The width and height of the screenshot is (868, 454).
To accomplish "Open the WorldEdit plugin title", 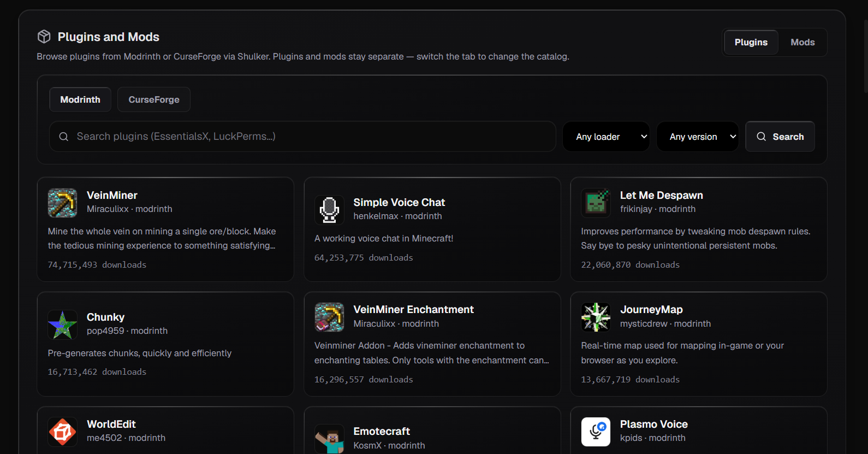I will 111,424.
